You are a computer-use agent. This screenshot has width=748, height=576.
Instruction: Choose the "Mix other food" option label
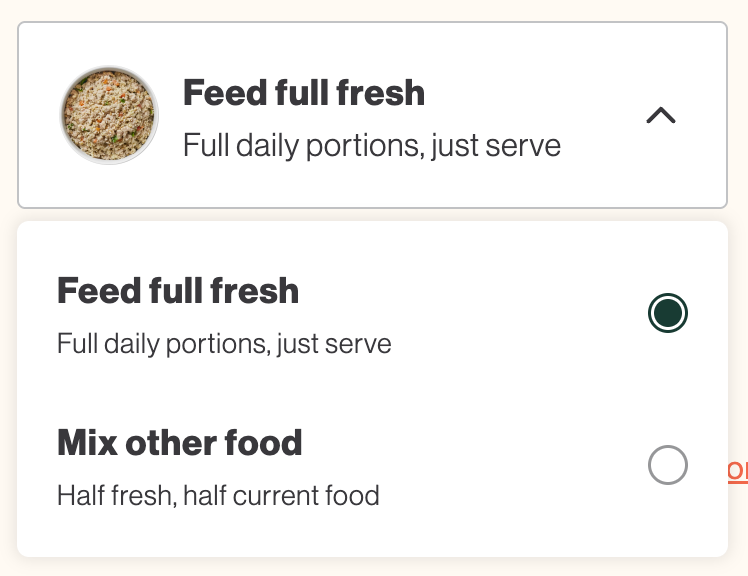[x=180, y=442]
